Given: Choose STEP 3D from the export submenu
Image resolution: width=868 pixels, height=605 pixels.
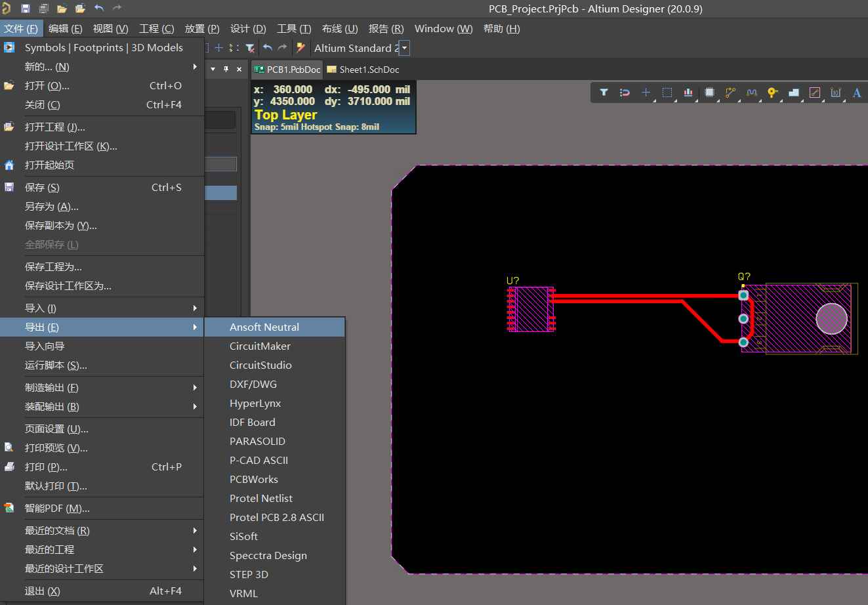Looking at the screenshot, I should tap(250, 574).
